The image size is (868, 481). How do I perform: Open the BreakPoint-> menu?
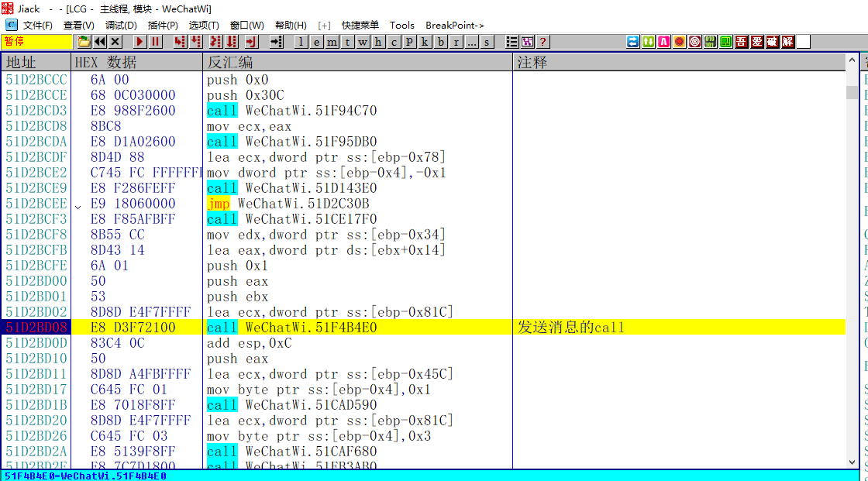[454, 26]
